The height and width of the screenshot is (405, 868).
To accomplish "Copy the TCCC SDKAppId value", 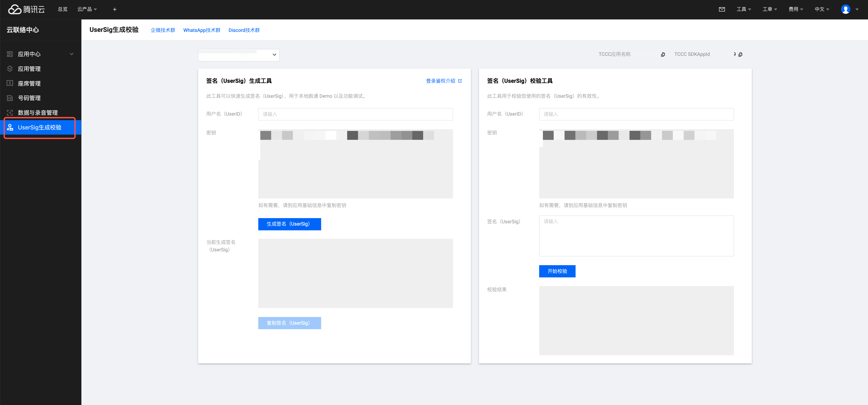I will 740,55.
